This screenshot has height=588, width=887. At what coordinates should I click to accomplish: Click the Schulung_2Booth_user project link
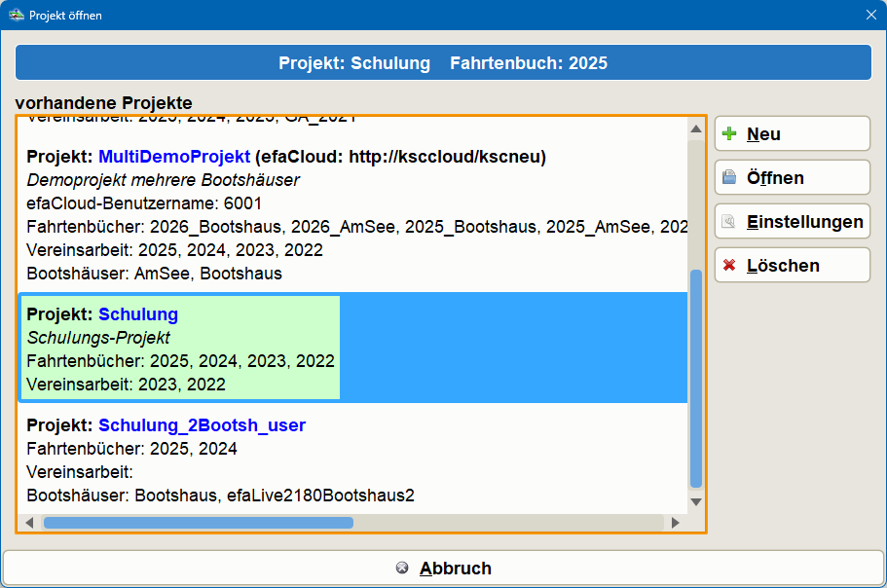tap(202, 425)
